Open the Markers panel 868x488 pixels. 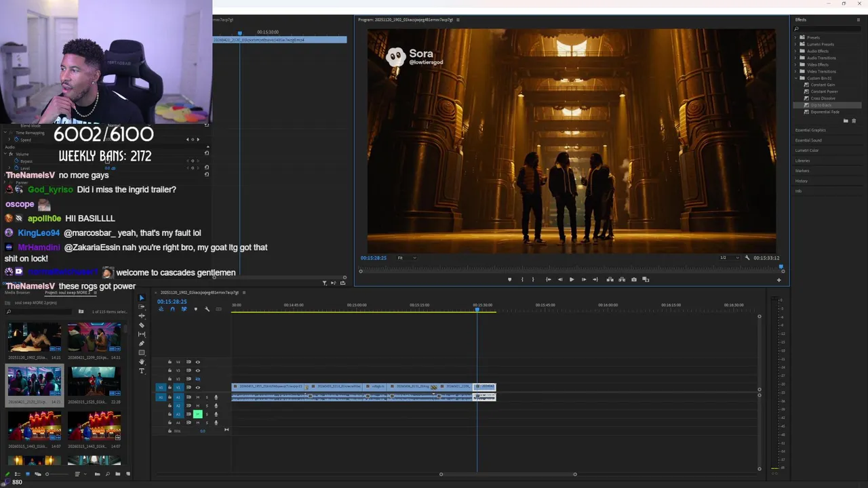802,171
